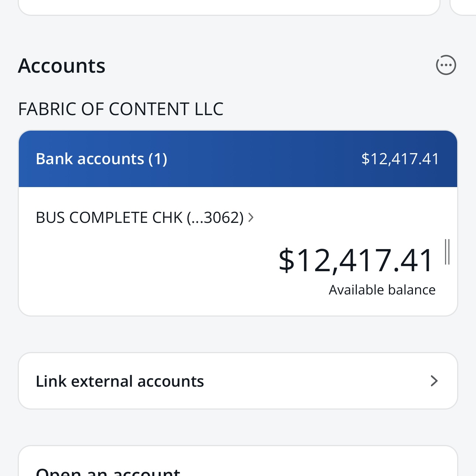Collapse the Bank accounts group header
This screenshot has height=476, width=476.
238,158
